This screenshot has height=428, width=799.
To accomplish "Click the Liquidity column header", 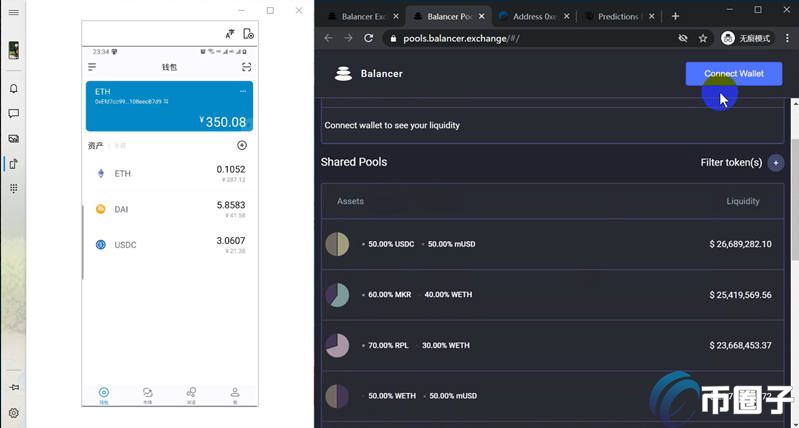I will (743, 201).
